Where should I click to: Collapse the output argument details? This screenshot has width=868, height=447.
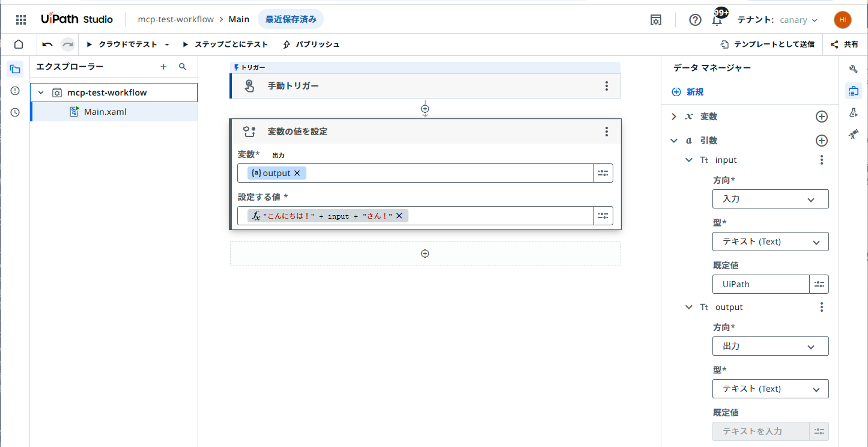(x=689, y=307)
